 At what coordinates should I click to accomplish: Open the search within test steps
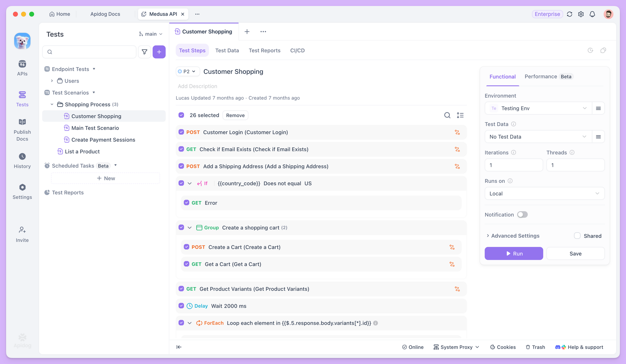coord(447,115)
